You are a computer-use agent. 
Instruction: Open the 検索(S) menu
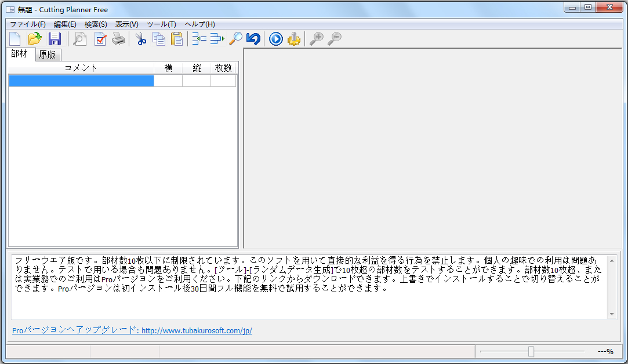(96, 24)
